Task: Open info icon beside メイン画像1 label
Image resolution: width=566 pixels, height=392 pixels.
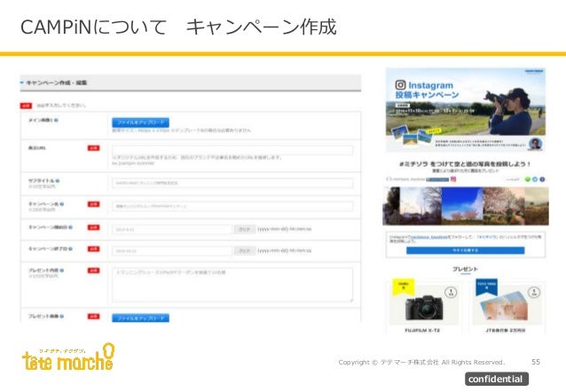Action: coord(56,121)
